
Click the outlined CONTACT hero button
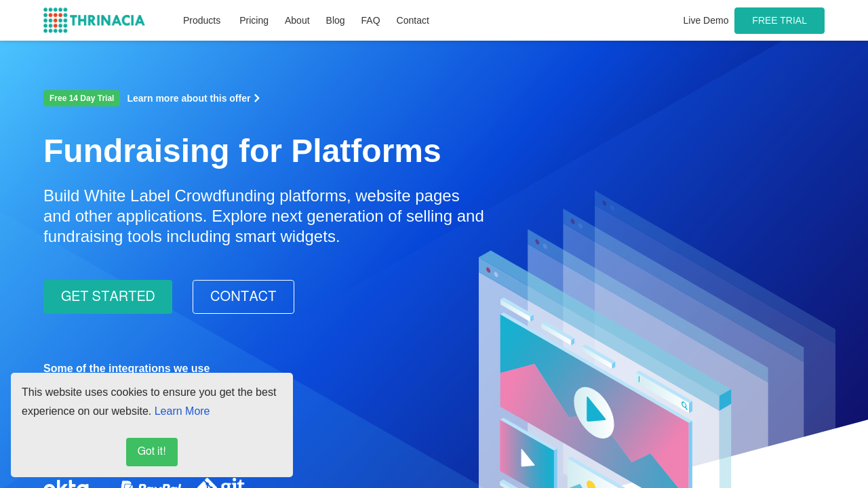point(243,297)
